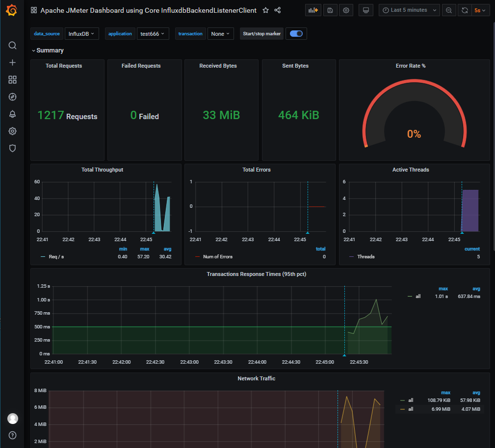Image resolution: width=495 pixels, height=448 pixels.
Task: Click the Create plus icon in sidebar
Action: coord(12,62)
